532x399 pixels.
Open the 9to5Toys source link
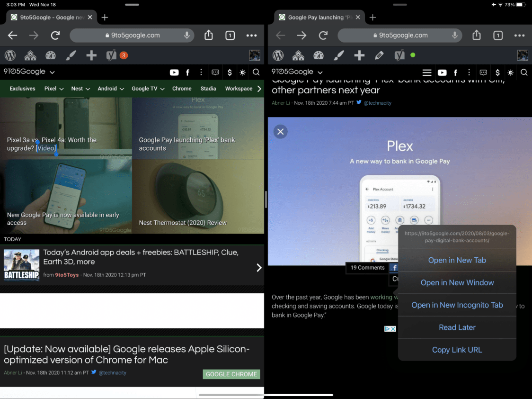(x=67, y=275)
